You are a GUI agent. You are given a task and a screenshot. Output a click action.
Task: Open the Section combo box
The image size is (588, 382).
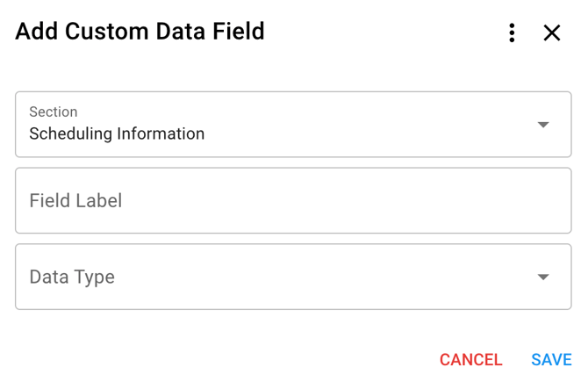pos(293,125)
